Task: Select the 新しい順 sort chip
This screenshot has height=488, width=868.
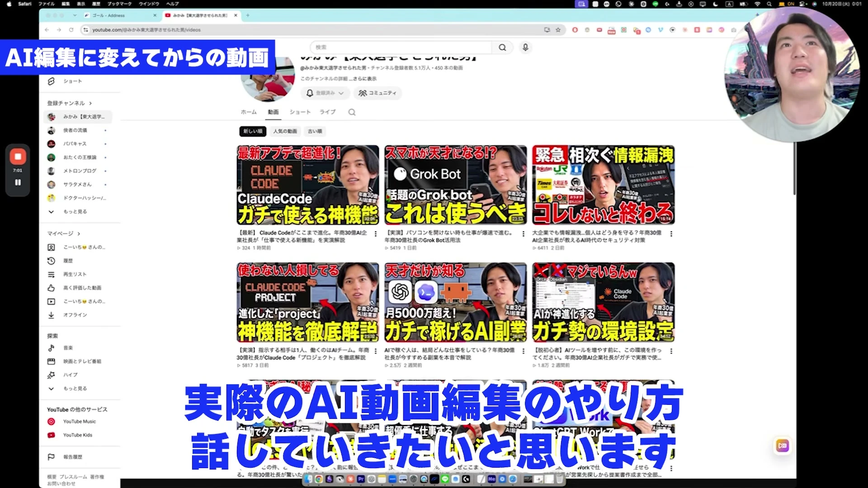Action: point(253,131)
